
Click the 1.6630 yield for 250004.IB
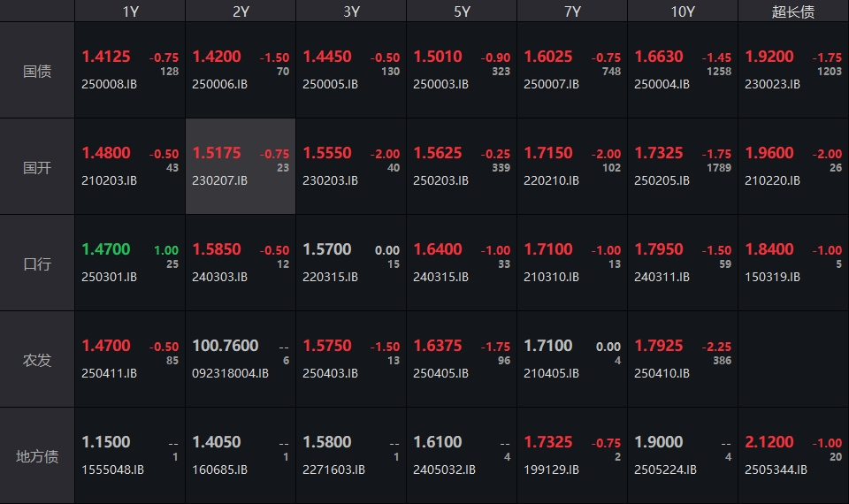[659, 57]
